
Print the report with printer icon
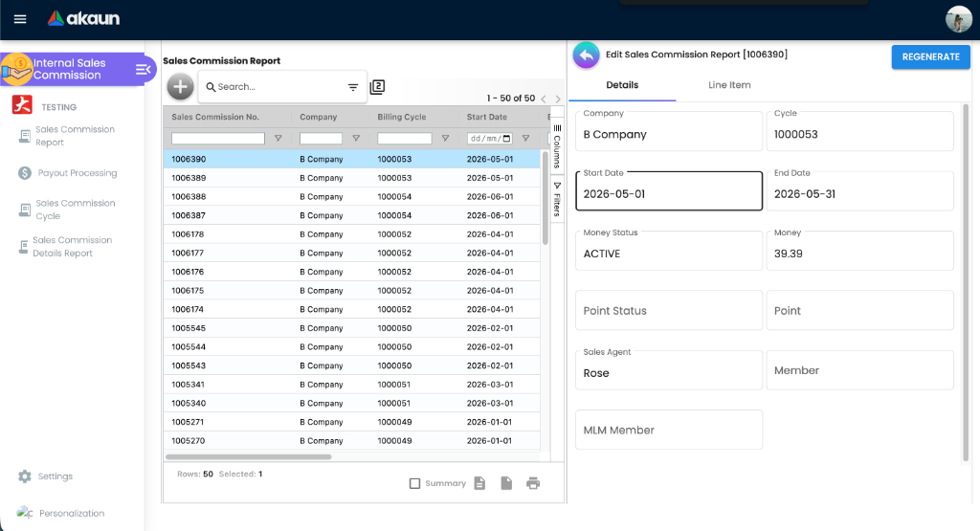pos(533,483)
